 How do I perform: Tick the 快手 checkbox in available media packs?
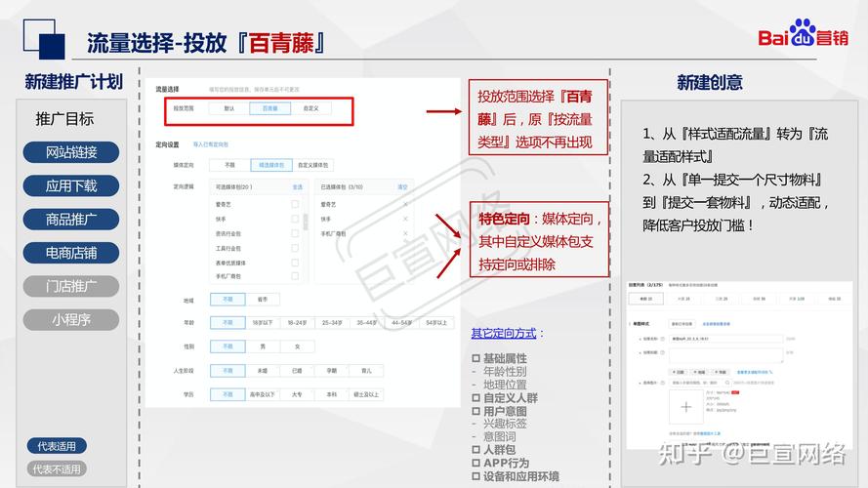pyautogui.click(x=295, y=219)
